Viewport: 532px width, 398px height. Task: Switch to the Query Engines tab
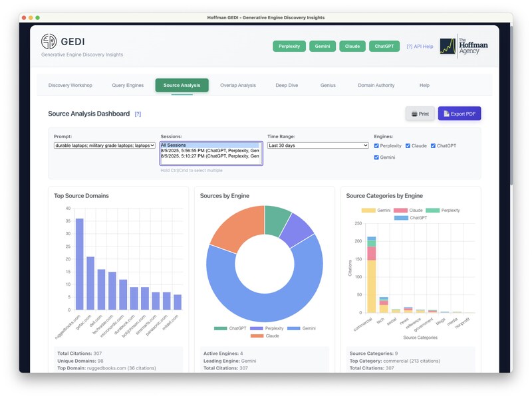128,86
